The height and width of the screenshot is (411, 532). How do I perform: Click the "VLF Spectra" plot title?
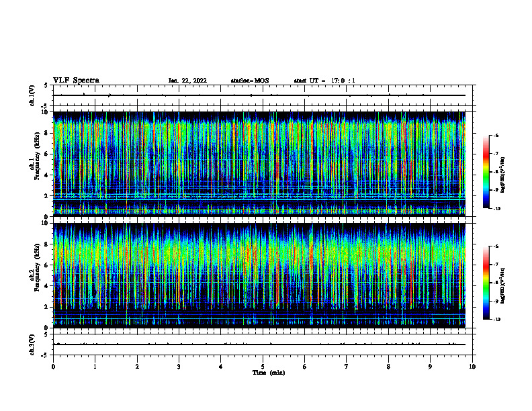76,81
